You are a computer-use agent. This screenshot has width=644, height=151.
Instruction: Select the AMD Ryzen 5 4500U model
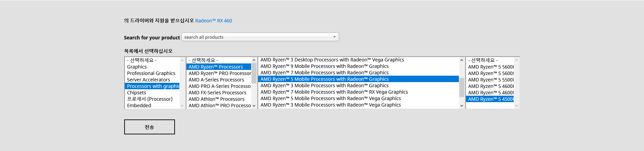click(490, 99)
